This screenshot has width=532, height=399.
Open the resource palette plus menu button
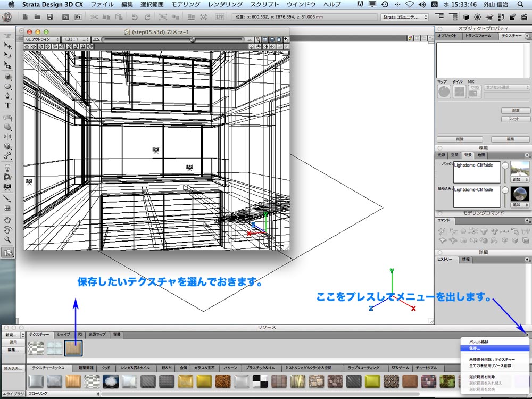(x=527, y=335)
